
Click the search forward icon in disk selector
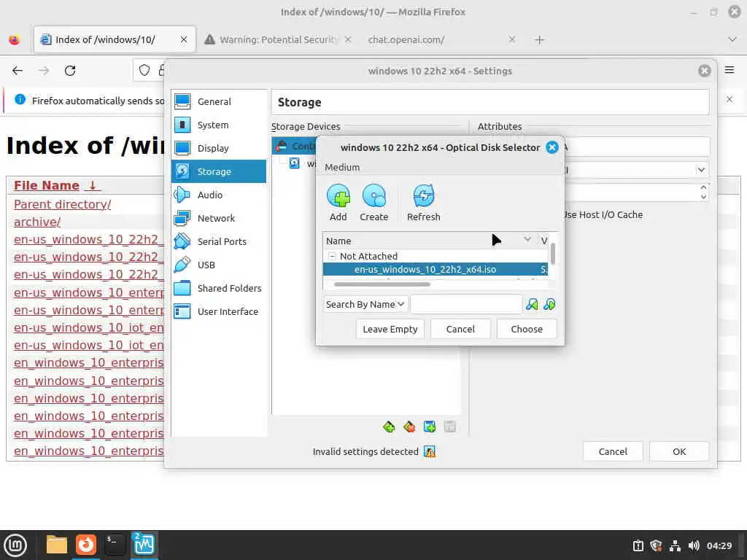coord(549,304)
